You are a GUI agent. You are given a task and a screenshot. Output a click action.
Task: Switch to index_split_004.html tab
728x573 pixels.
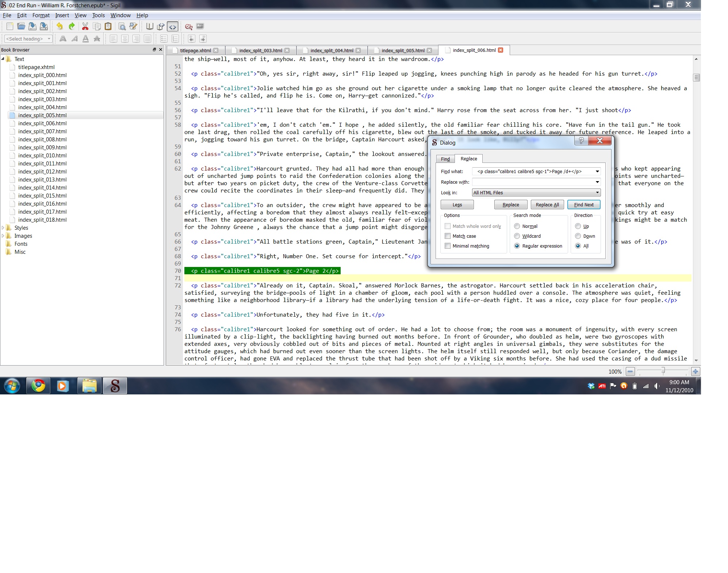coord(332,50)
